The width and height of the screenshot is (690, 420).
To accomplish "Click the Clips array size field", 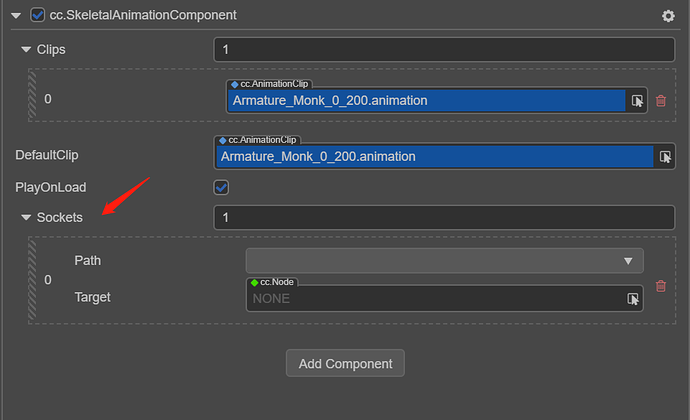I will pyautogui.click(x=444, y=49).
